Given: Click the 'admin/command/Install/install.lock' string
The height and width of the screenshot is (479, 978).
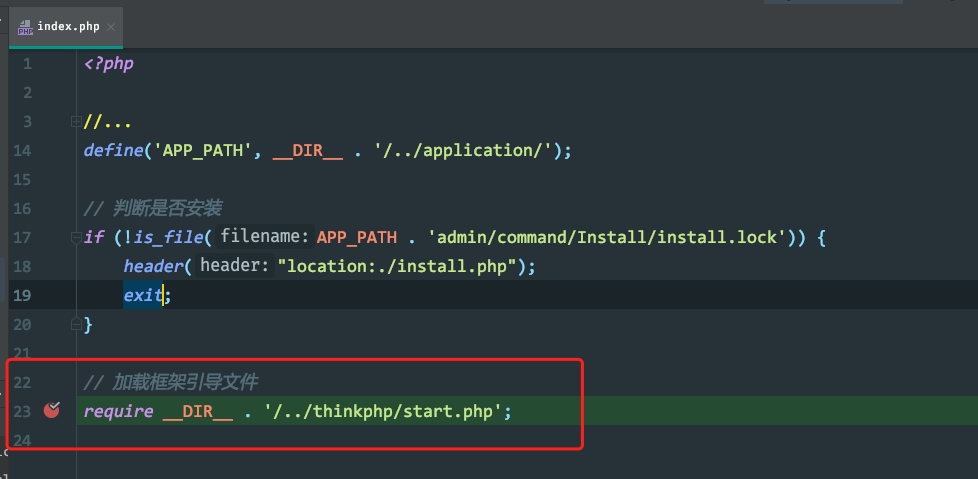Looking at the screenshot, I should 603,238.
